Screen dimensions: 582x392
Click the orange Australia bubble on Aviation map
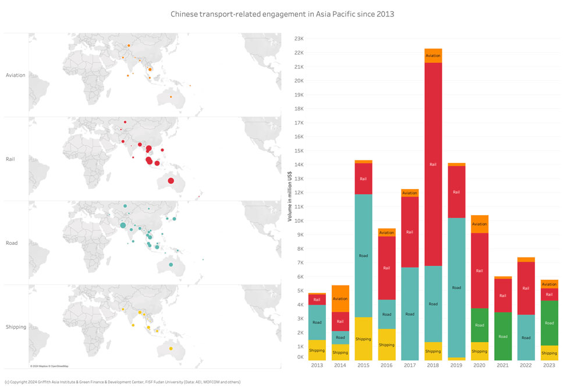pyautogui.click(x=171, y=97)
